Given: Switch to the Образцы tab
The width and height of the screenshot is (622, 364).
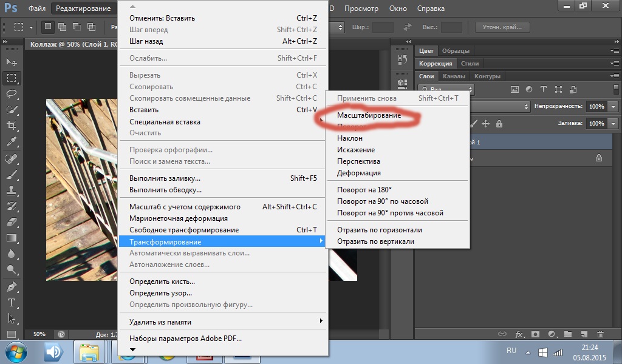Looking at the screenshot, I should (x=456, y=51).
